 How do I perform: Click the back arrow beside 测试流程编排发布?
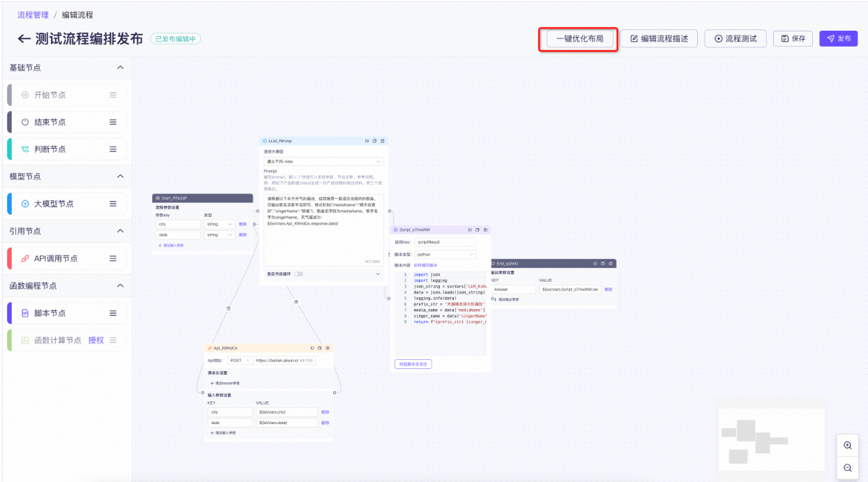24,39
